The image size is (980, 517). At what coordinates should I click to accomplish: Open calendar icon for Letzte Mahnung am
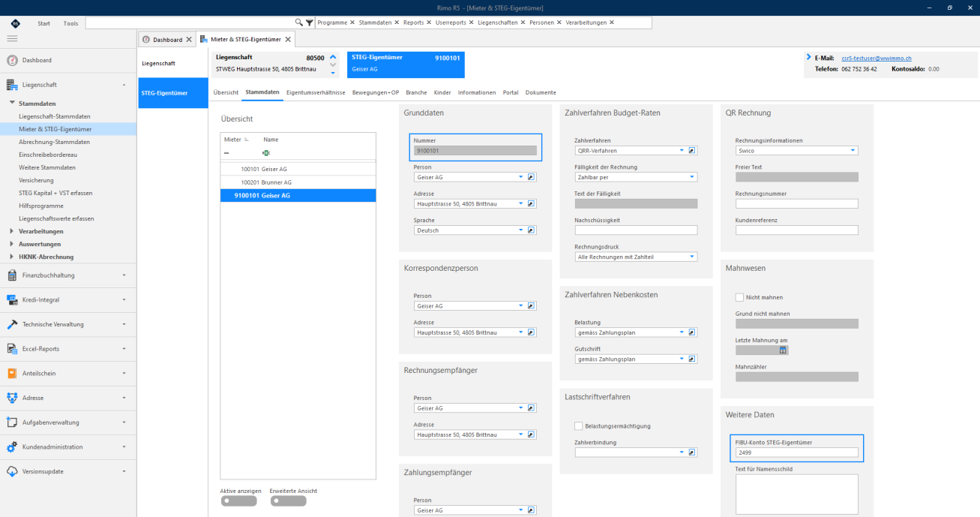click(x=783, y=350)
